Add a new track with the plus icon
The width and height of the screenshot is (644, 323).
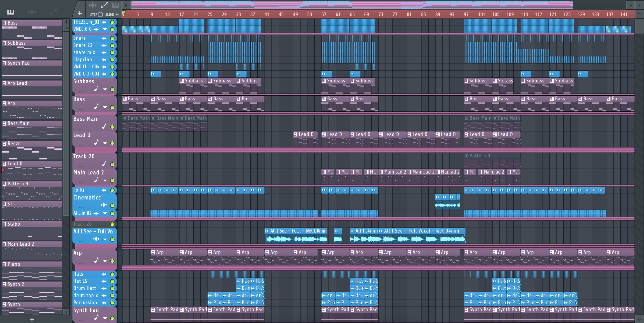coord(80,13)
